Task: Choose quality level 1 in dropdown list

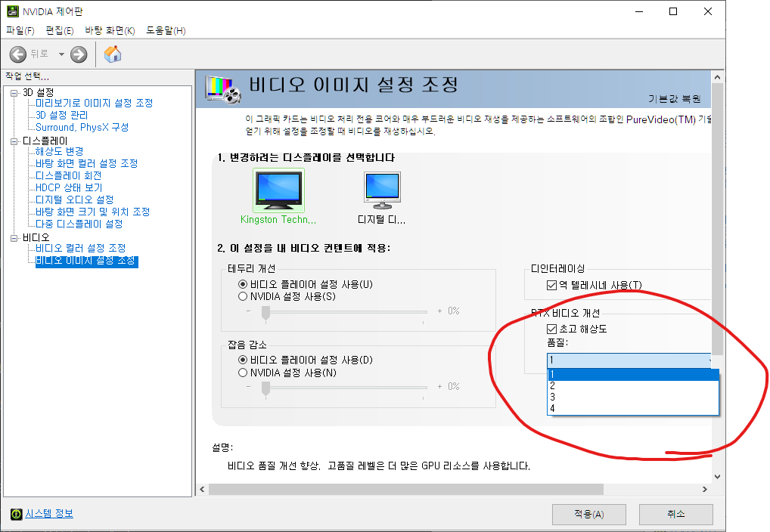Action: [x=633, y=375]
